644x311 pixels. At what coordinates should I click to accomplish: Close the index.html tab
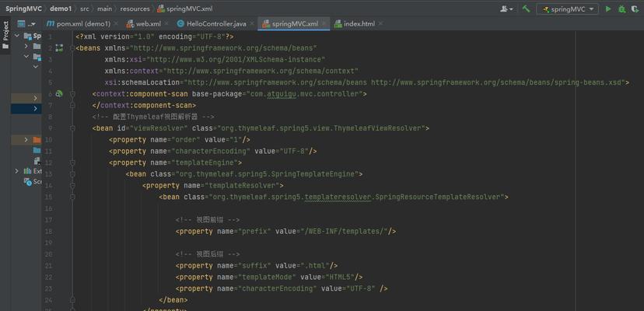[381, 24]
